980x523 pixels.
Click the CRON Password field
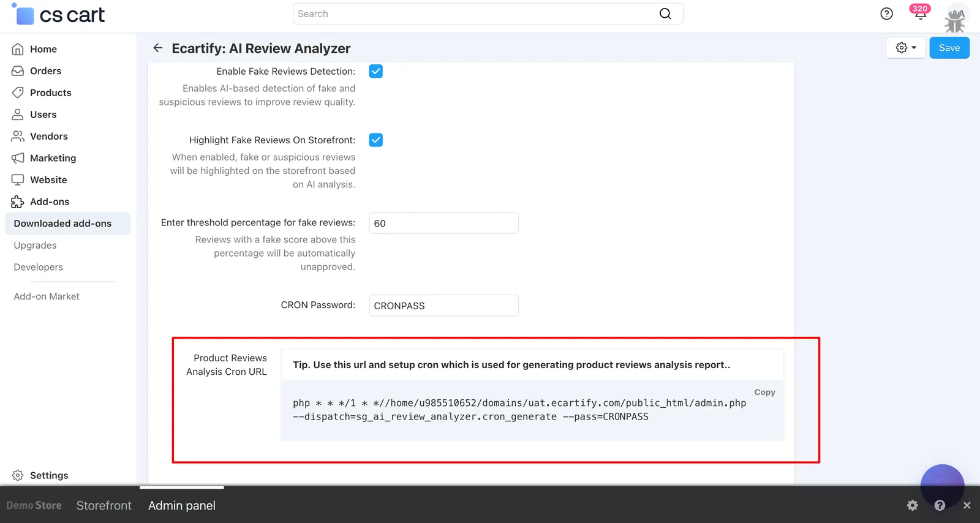click(444, 306)
